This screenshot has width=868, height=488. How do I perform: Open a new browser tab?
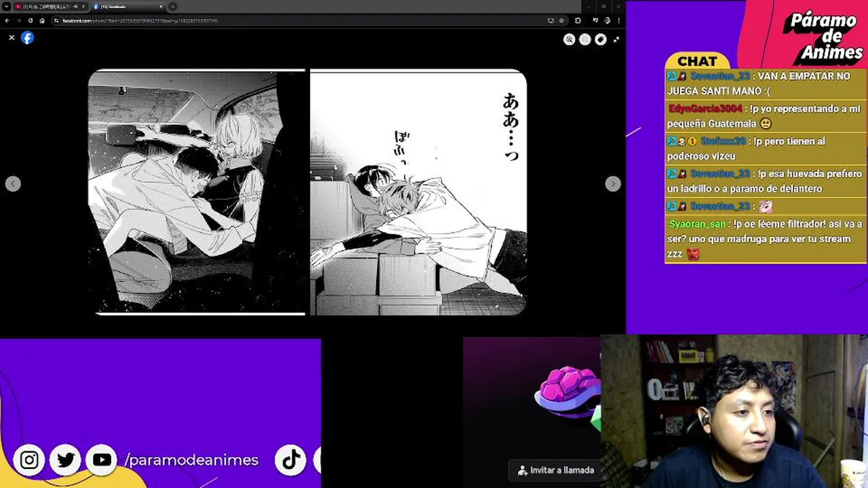[173, 6]
